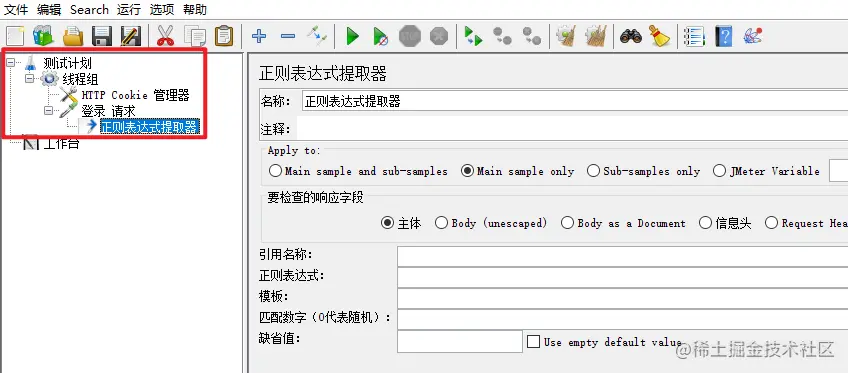
Task: Click the Remote Stop All icon
Action: pyautogui.click(x=503, y=36)
